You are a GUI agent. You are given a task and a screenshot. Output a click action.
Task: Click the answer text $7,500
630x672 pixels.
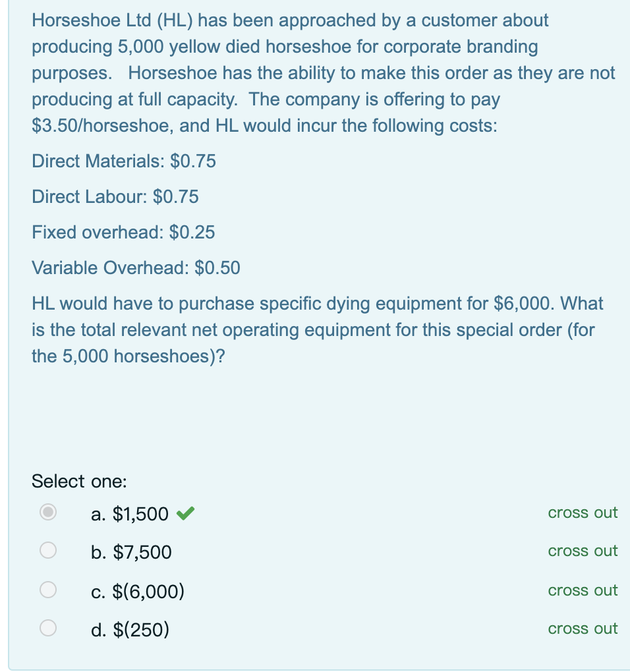(x=140, y=552)
